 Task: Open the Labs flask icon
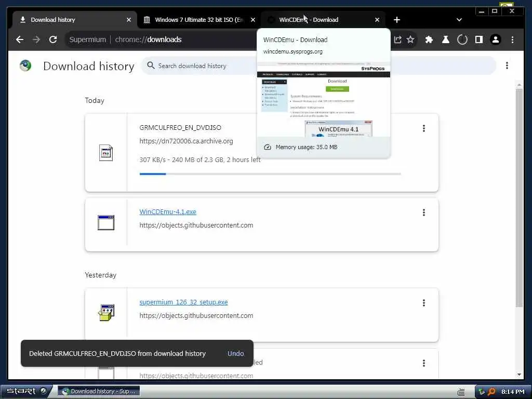pos(445,39)
